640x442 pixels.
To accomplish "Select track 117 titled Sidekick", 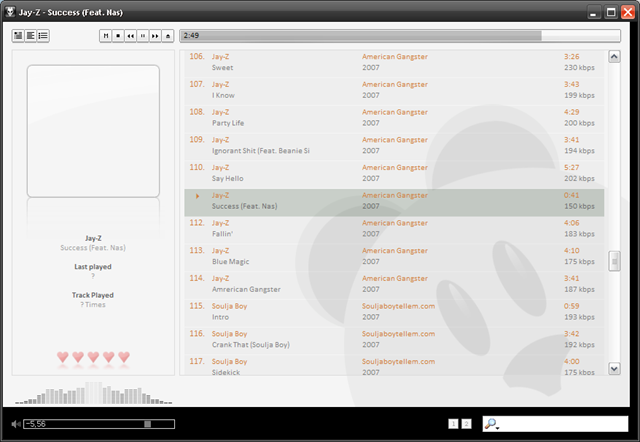I will (394, 366).
